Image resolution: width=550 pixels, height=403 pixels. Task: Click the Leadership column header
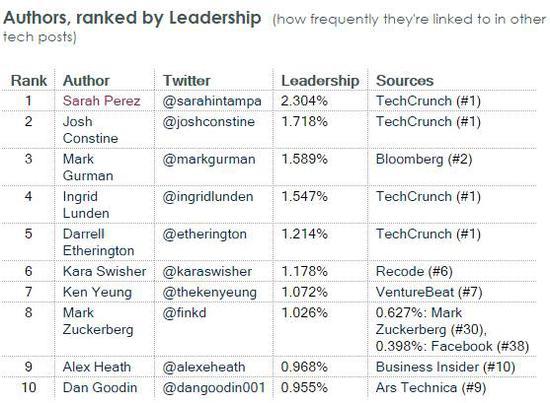tap(320, 81)
